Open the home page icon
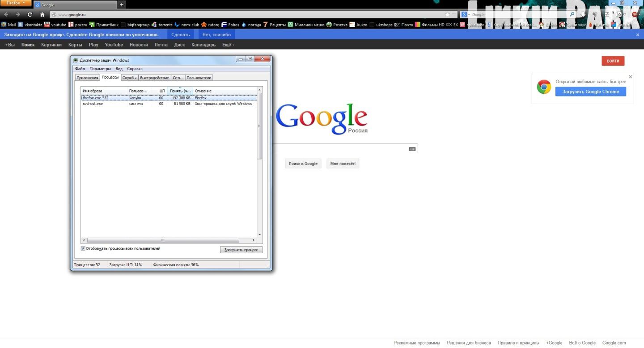 click(x=42, y=14)
